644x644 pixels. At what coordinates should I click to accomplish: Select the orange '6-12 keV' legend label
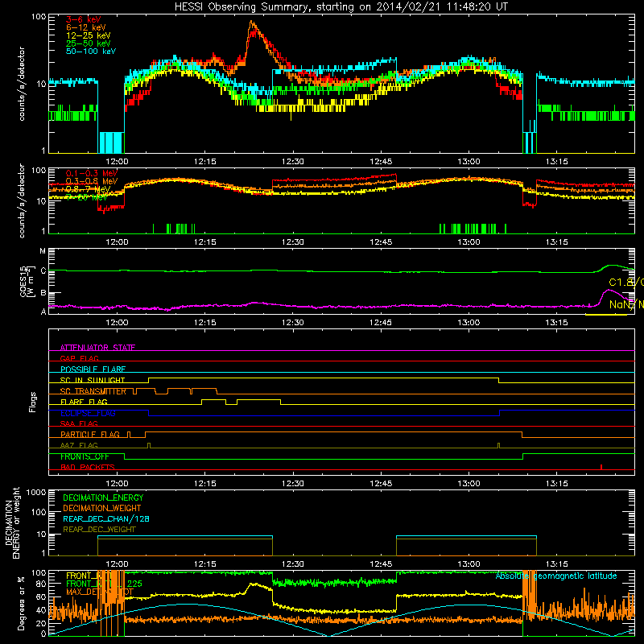(86, 27)
